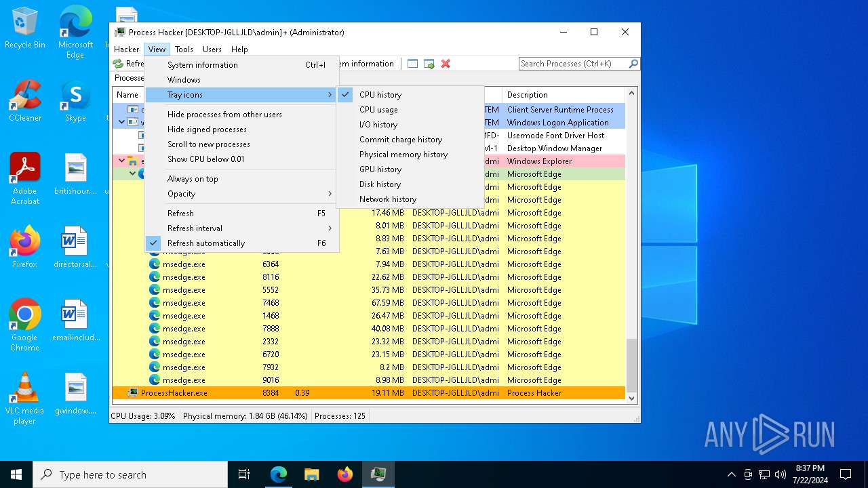The image size is (868, 488).
Task: Click Type here to search box
Action: coord(130,474)
